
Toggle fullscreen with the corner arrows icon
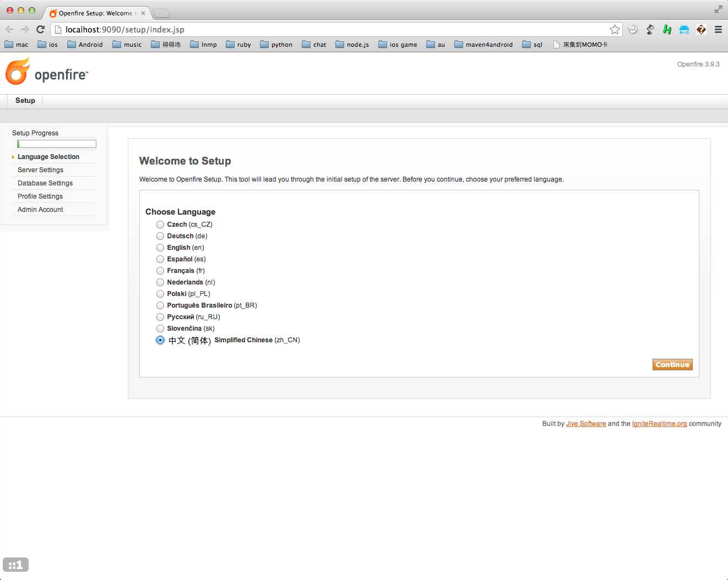(x=718, y=9)
